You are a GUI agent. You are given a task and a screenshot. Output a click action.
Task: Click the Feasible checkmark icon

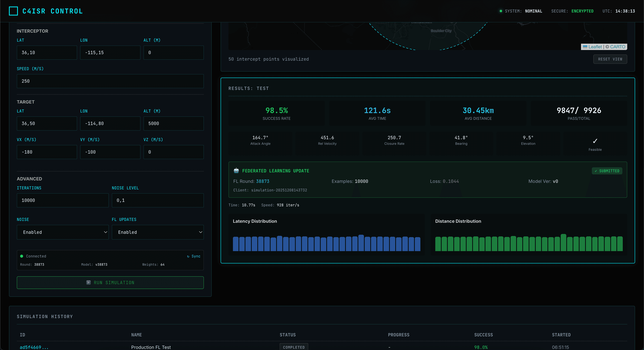[595, 141]
